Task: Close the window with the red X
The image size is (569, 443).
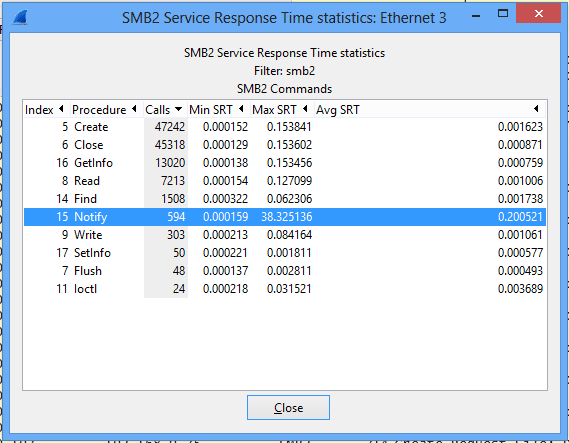Action: coord(539,14)
